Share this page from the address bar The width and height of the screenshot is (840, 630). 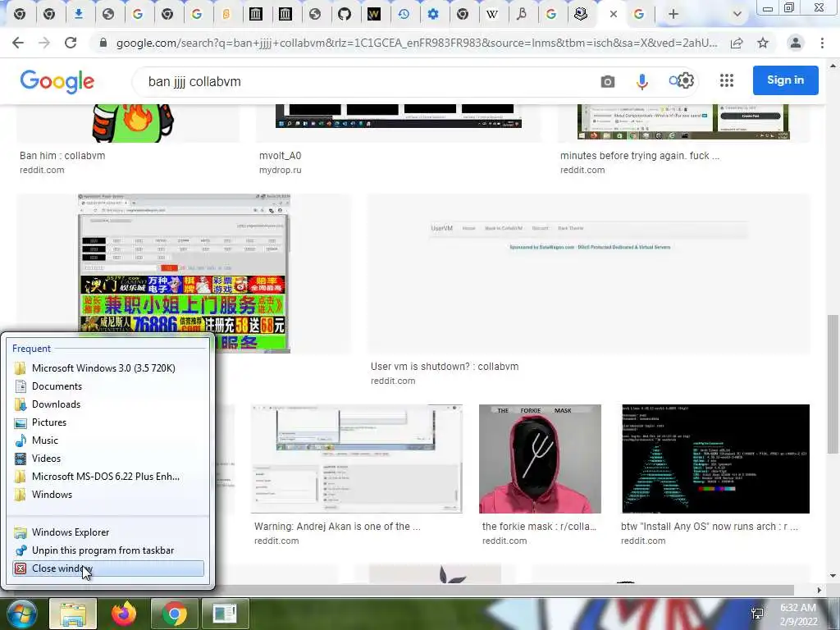[737, 43]
